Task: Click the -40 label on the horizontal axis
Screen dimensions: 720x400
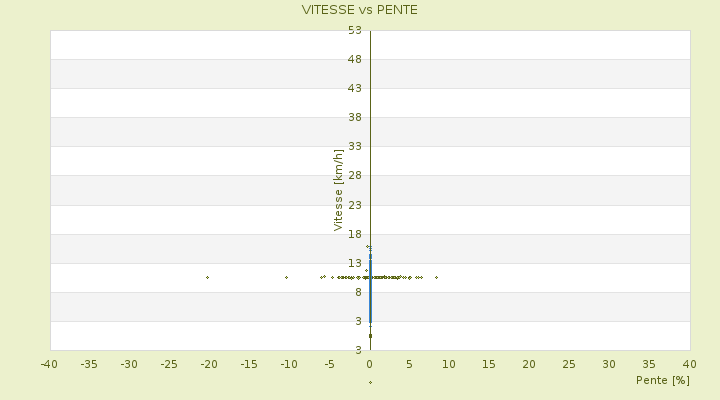Action: click(49, 363)
